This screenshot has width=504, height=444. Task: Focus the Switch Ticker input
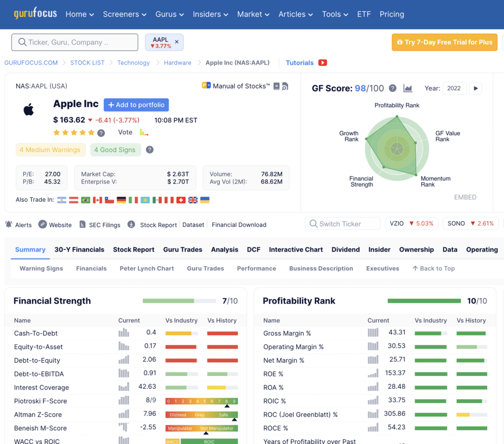click(343, 223)
